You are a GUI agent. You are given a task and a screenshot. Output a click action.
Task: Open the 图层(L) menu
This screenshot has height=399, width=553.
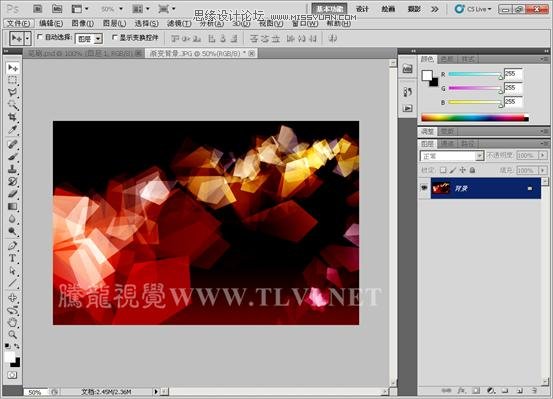coord(115,24)
